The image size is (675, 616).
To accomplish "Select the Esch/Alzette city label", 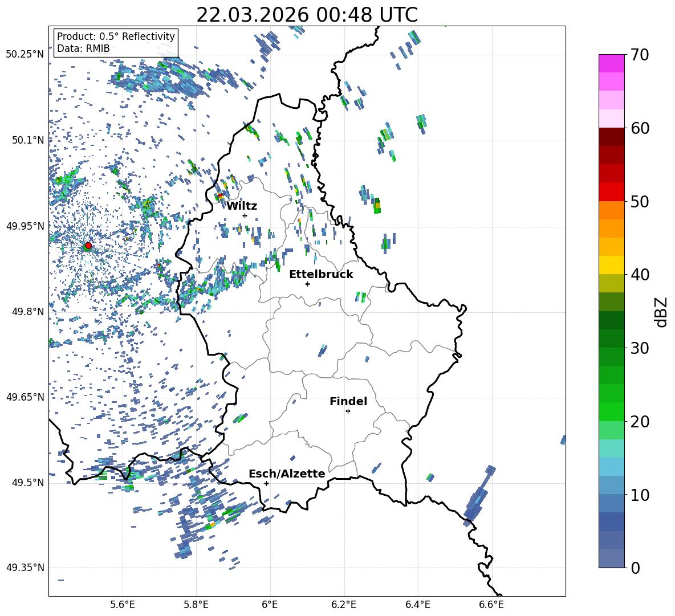I will coord(287,474).
